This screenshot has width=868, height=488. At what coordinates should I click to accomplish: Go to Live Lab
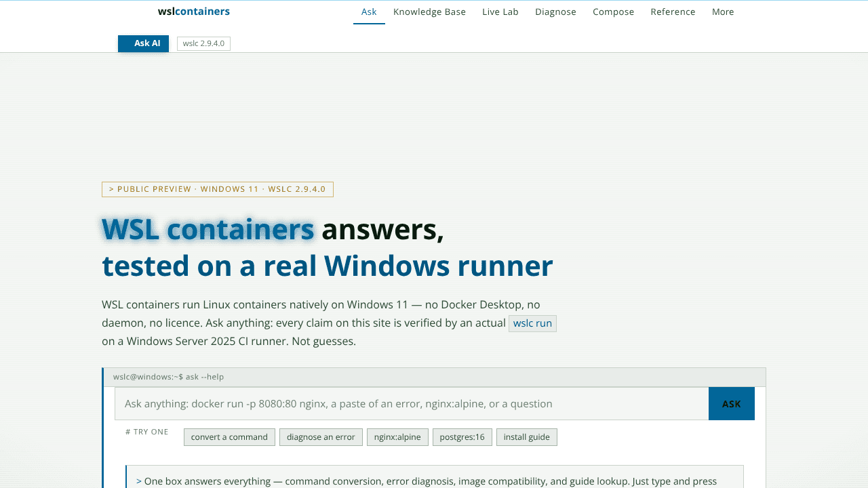[500, 12]
